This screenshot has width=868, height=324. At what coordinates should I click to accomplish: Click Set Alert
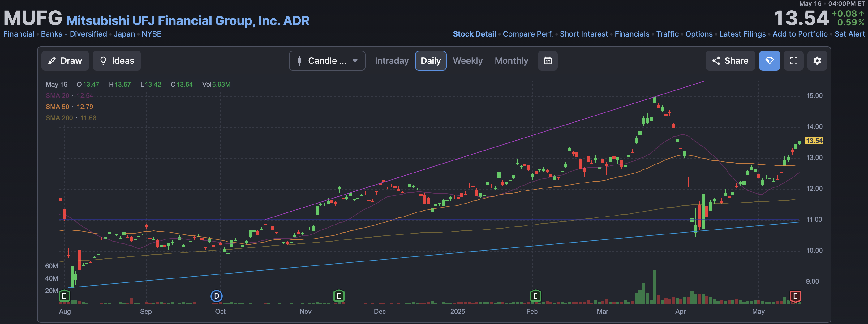(849, 34)
